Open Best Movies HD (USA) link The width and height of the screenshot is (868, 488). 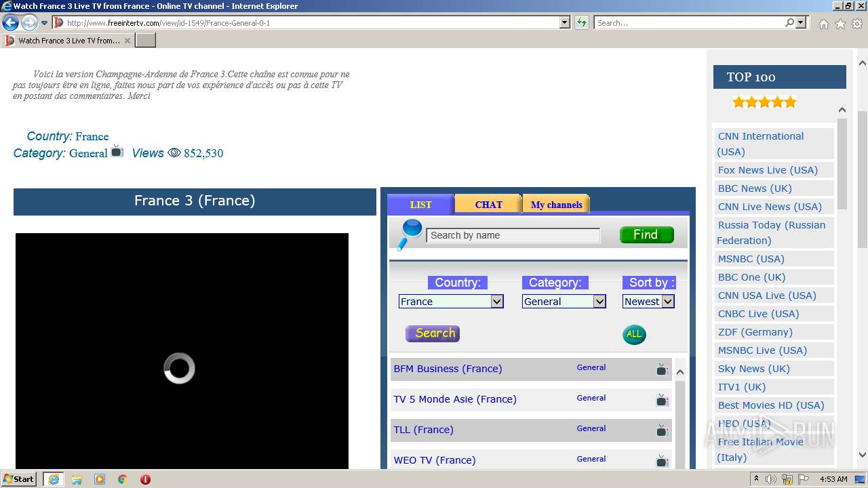tap(771, 405)
